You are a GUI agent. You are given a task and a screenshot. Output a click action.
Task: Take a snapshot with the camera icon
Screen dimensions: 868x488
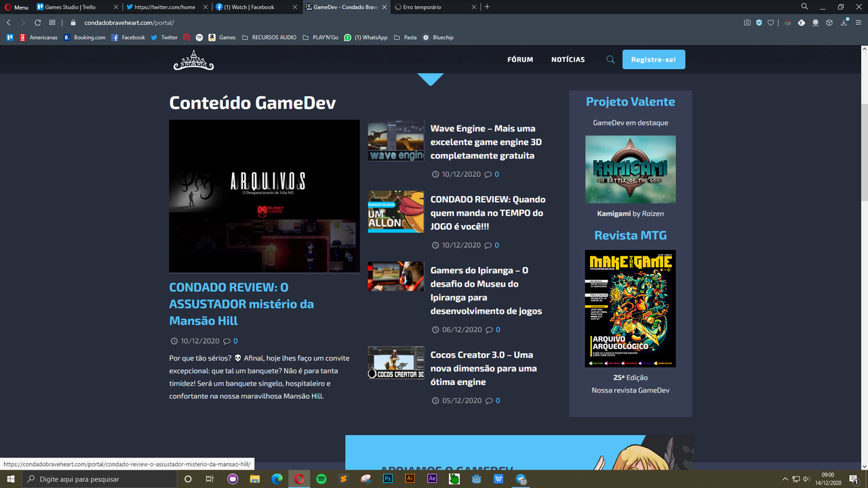[747, 22]
